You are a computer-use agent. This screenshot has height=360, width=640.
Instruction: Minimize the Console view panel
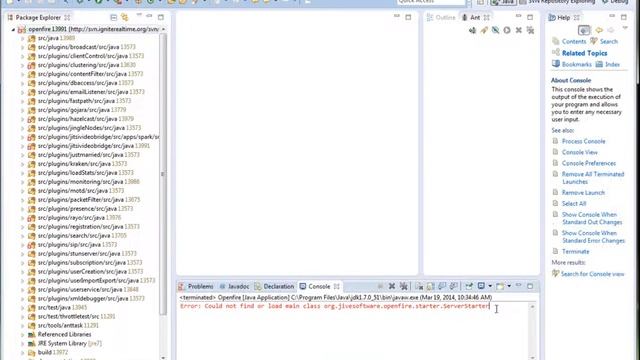(x=519, y=285)
